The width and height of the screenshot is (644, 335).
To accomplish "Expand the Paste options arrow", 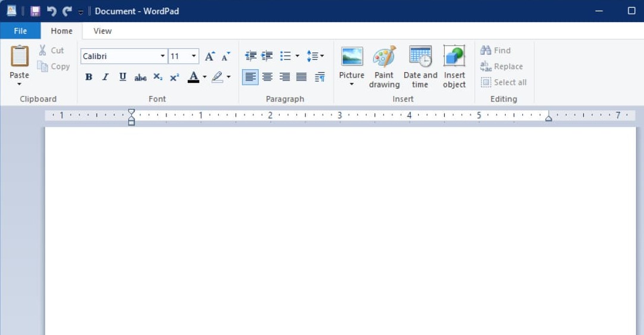I will (19, 84).
